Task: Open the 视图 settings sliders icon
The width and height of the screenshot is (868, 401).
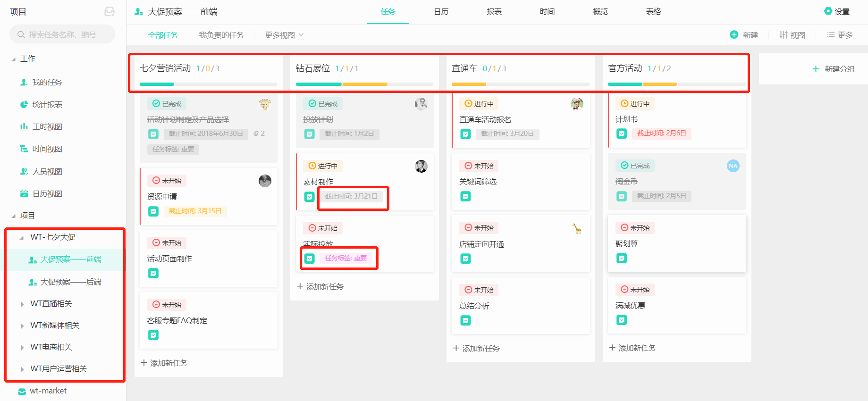Action: pos(783,34)
